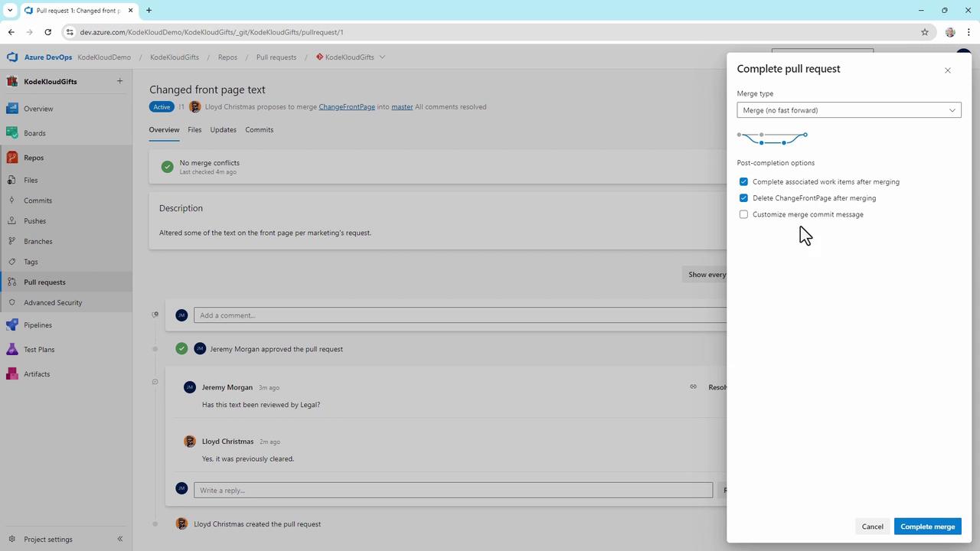Click the description text about marketing's request
The width and height of the screenshot is (980, 551).
pyautogui.click(x=265, y=233)
